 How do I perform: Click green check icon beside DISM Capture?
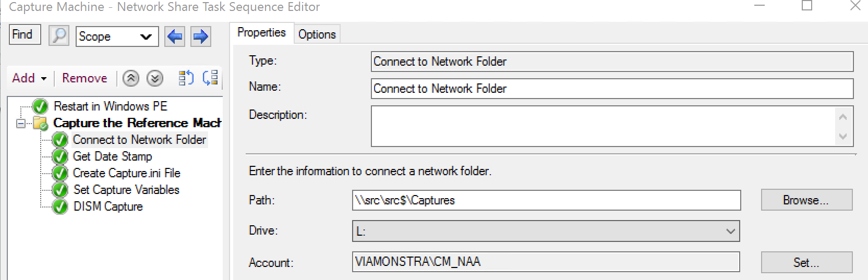tap(61, 206)
